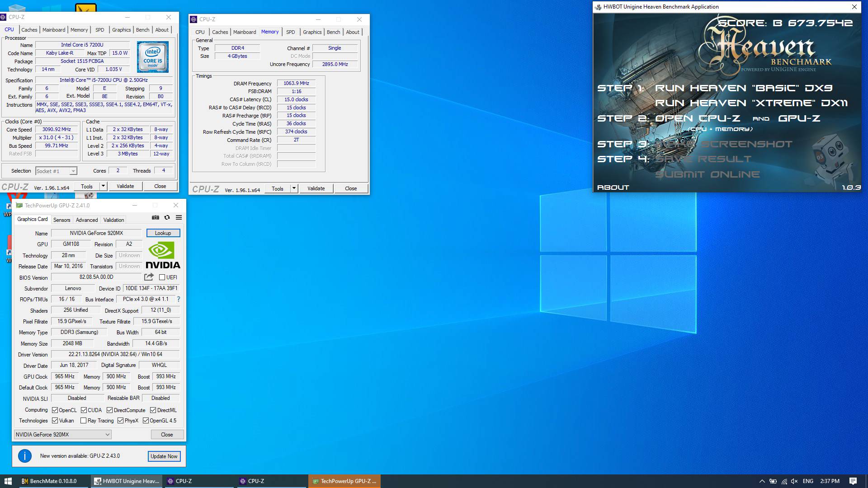Viewport: 868px width, 488px height.
Task: Click the network icon in system tray
Action: coord(784,481)
